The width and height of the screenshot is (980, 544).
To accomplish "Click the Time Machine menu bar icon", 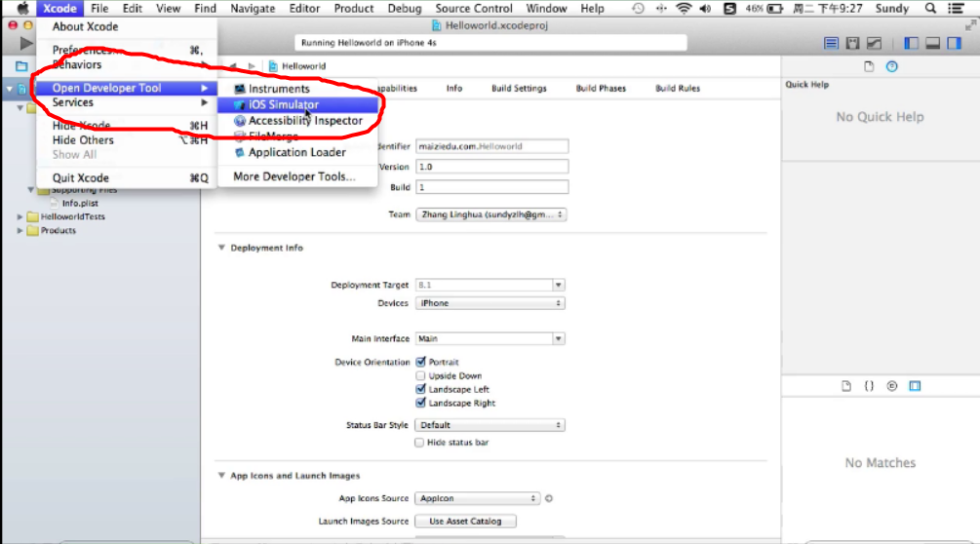I will pyautogui.click(x=638, y=8).
